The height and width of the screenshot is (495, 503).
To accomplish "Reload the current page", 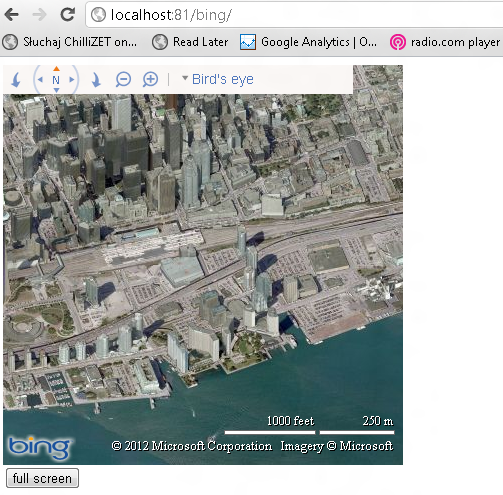I will click(x=68, y=15).
